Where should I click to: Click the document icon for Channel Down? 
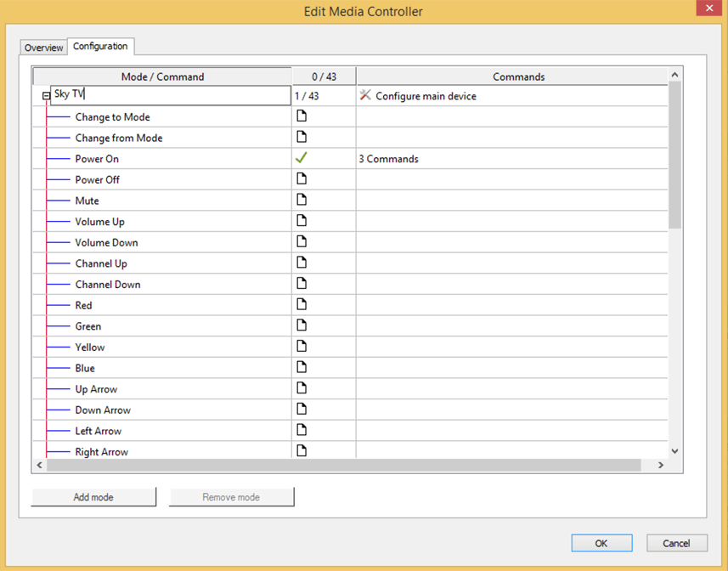point(301,284)
